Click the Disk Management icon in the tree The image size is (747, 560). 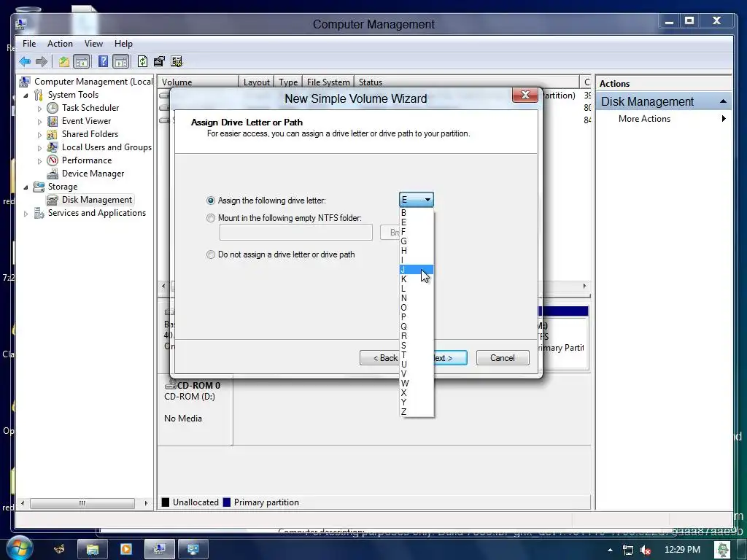tap(53, 200)
